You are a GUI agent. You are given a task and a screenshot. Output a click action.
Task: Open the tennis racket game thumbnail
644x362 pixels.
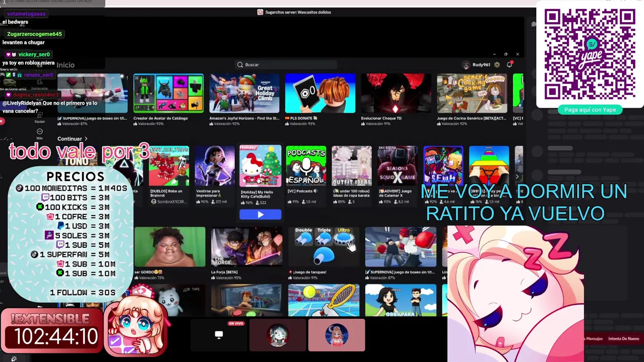point(324,300)
